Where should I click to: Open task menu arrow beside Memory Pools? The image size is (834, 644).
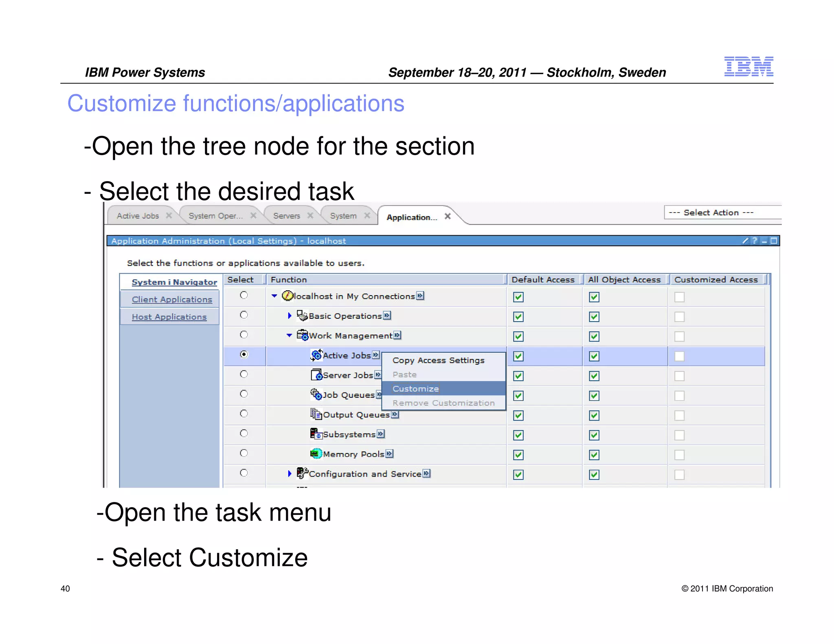point(390,453)
